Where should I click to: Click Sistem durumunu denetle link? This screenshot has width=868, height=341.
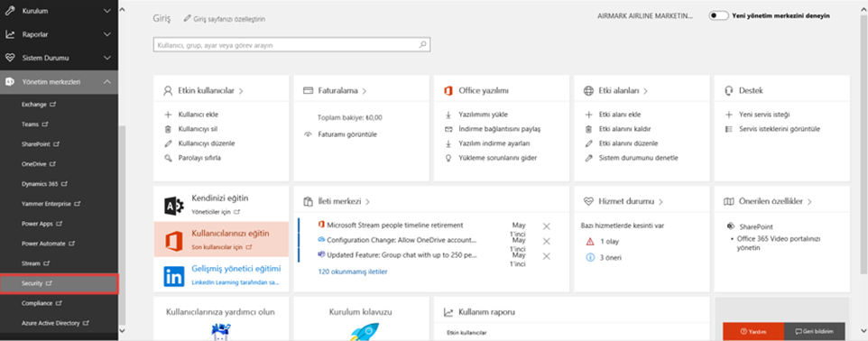pyautogui.click(x=638, y=158)
